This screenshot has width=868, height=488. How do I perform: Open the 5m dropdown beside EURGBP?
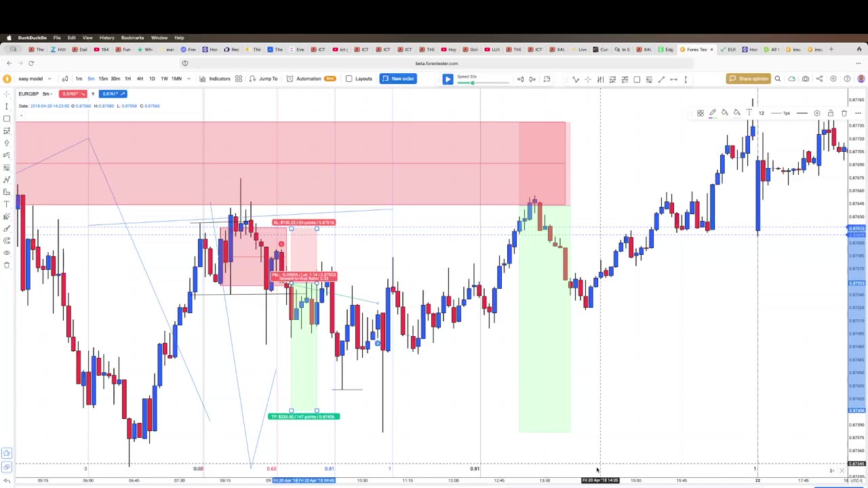coord(47,94)
